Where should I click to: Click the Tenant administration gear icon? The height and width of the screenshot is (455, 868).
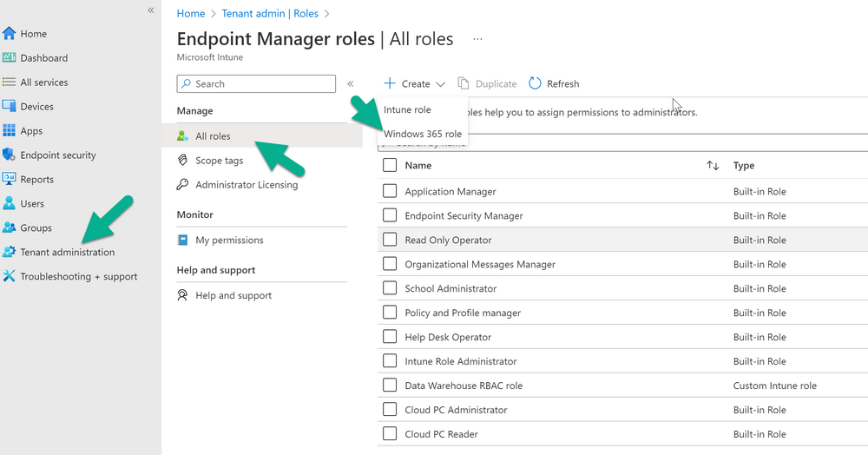coord(9,252)
